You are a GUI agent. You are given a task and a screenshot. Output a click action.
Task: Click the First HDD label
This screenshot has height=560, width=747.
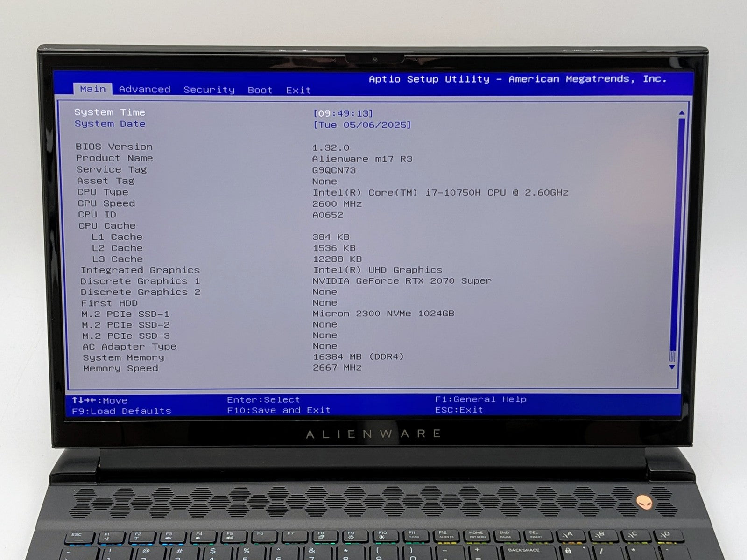109,303
